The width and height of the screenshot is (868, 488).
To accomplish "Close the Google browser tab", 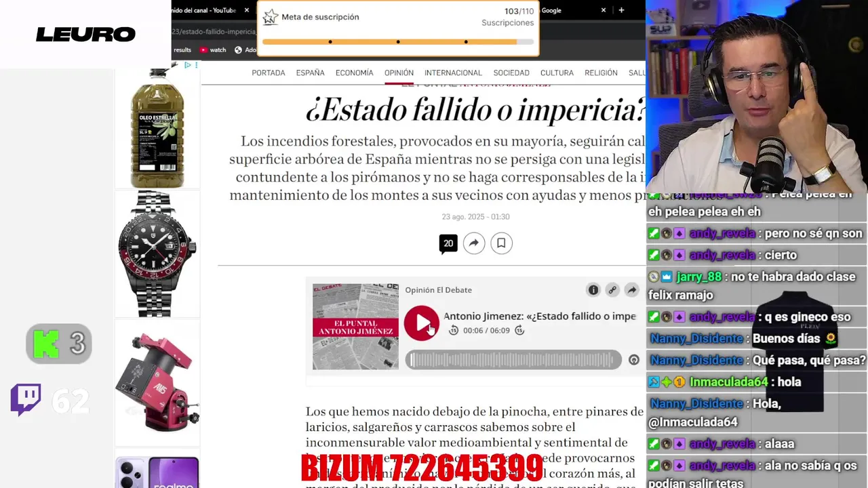I will coord(604,10).
